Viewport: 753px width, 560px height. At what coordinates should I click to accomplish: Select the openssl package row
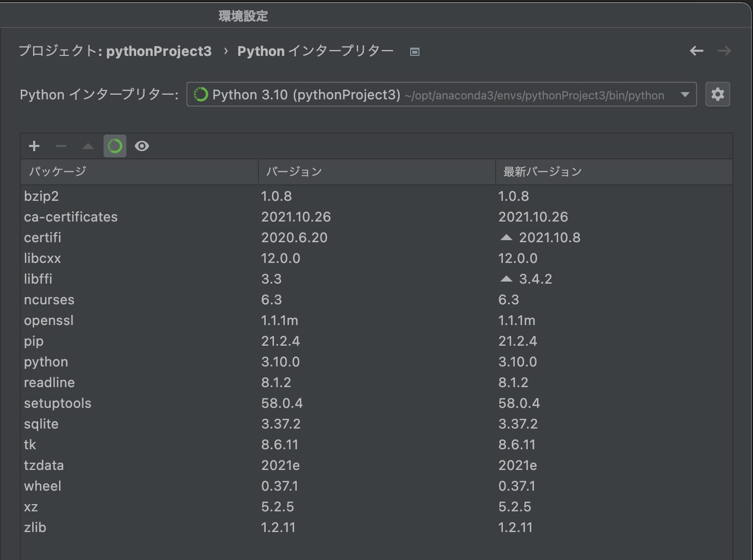click(49, 320)
